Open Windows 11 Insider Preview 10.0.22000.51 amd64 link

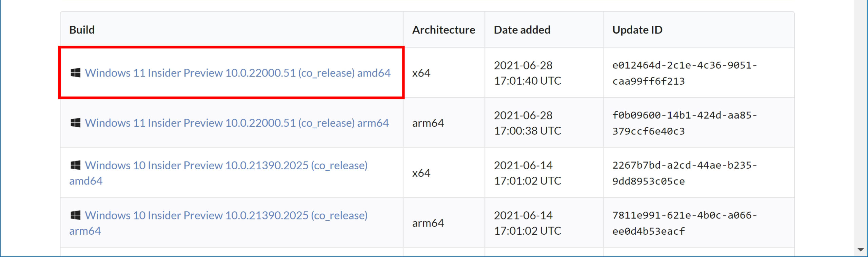pos(238,73)
